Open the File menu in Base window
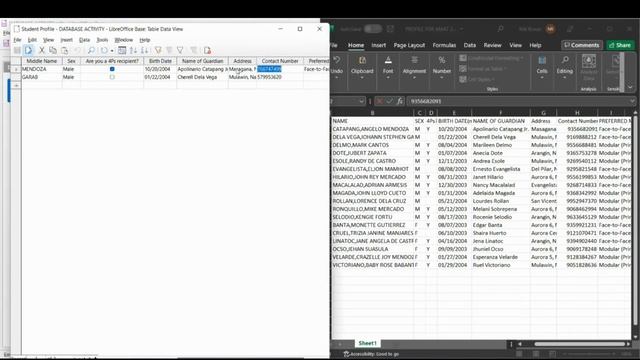The image size is (640, 360). point(17,40)
